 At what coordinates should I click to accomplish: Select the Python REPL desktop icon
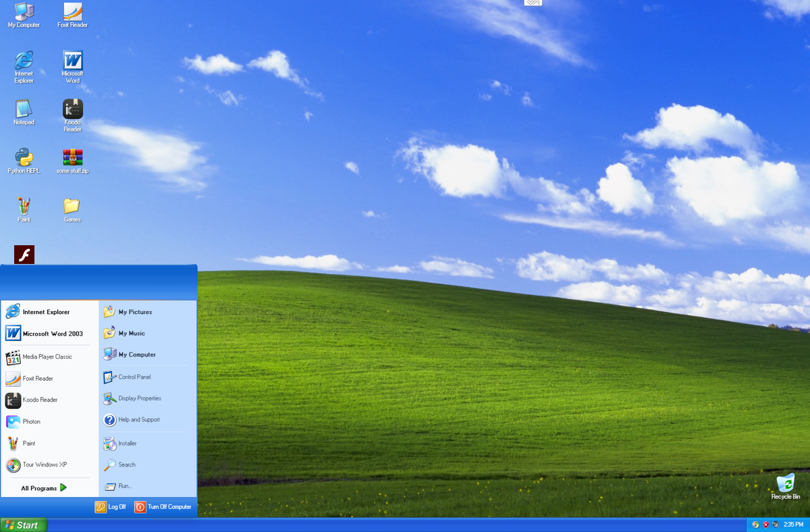point(24,161)
